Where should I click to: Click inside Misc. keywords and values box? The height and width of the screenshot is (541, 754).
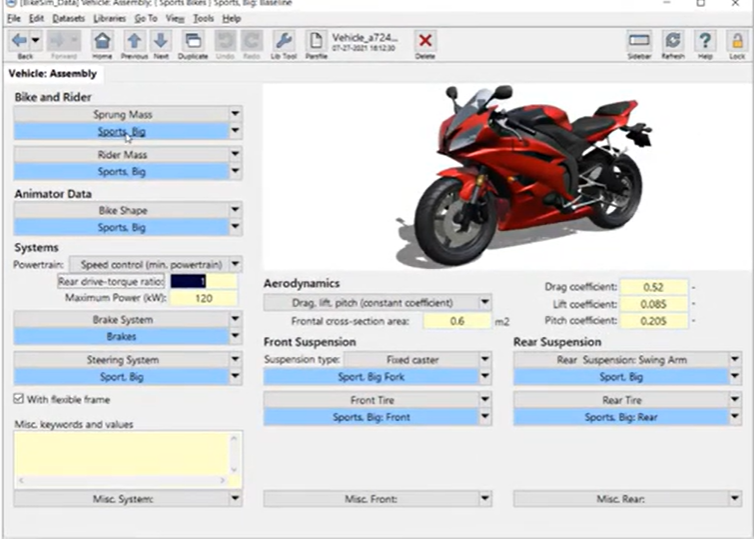[121, 453]
